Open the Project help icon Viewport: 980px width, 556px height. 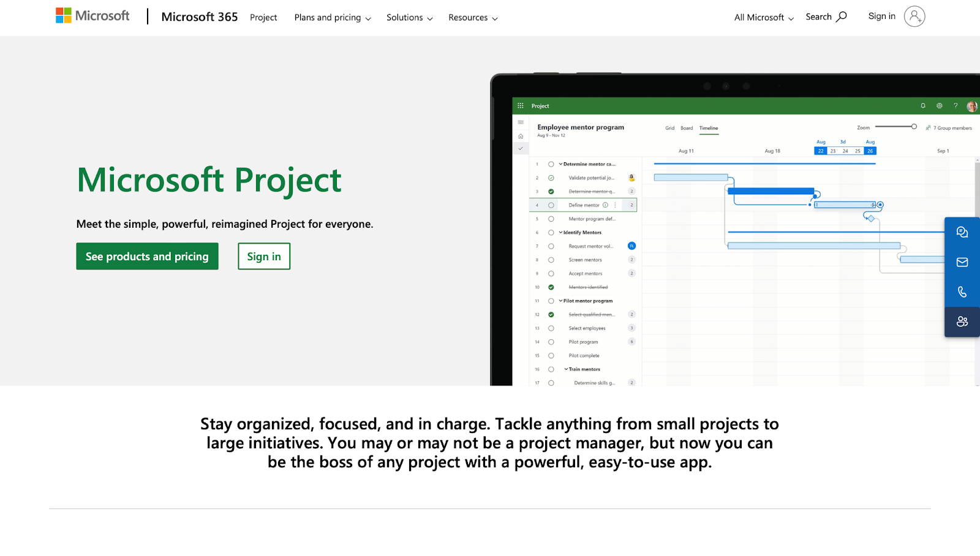tap(956, 106)
